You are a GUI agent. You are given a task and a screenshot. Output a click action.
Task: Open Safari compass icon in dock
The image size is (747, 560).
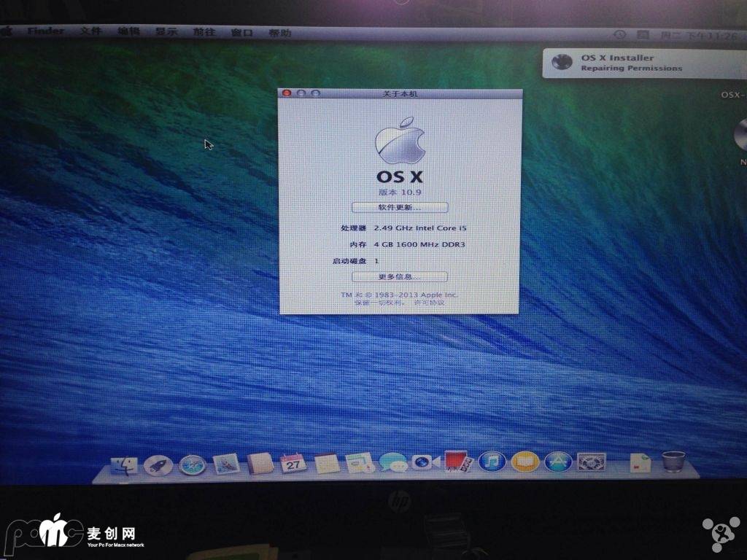click(x=192, y=464)
